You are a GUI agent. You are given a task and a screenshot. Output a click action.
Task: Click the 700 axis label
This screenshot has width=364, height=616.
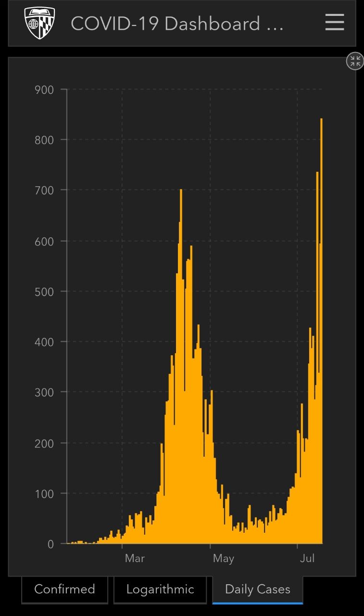44,191
